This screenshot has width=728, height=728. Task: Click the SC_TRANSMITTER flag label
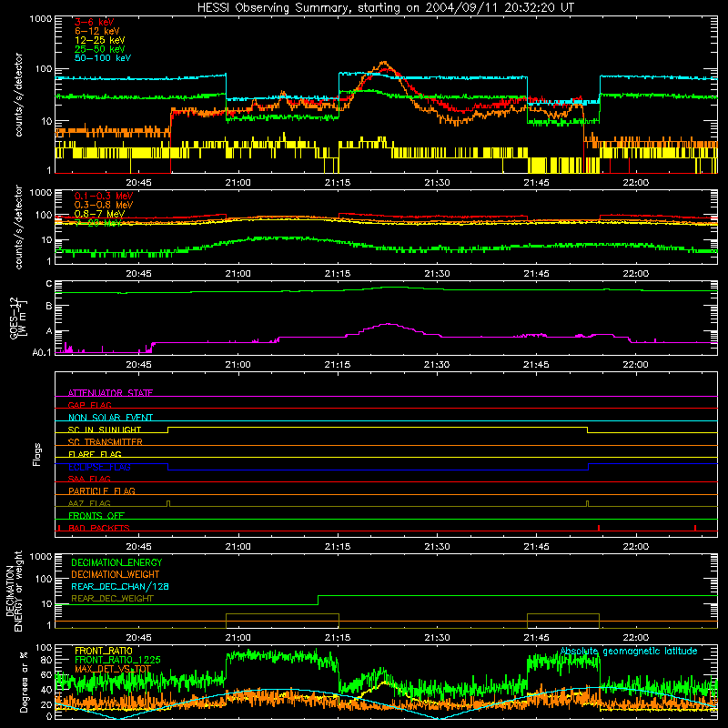point(105,441)
